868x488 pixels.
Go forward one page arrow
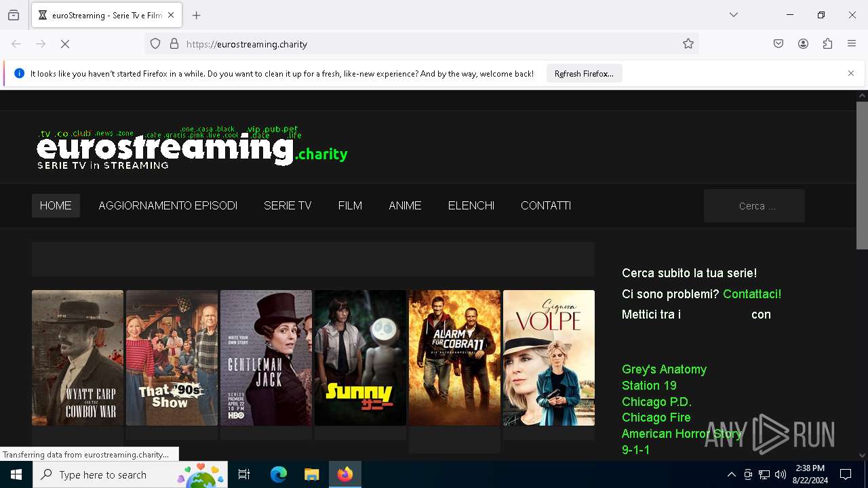click(41, 44)
